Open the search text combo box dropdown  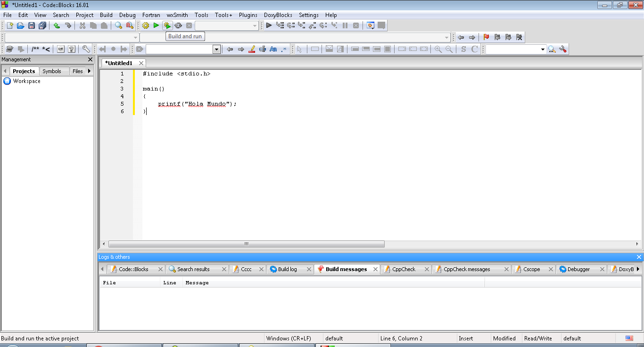tap(216, 49)
